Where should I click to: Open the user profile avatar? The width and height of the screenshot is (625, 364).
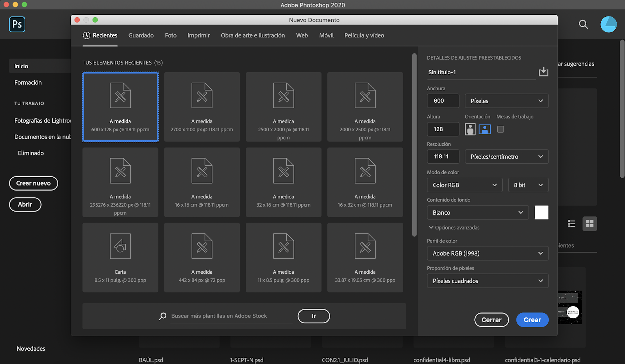609,24
